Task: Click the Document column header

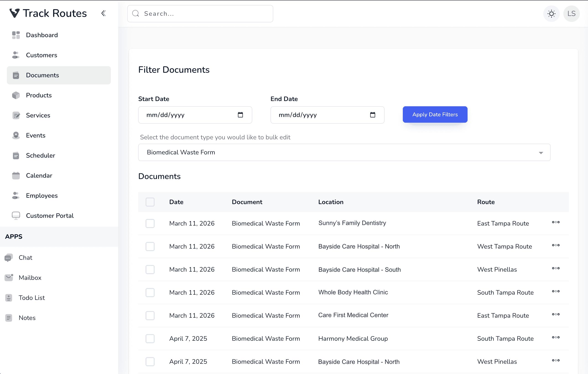Action: [x=247, y=202]
